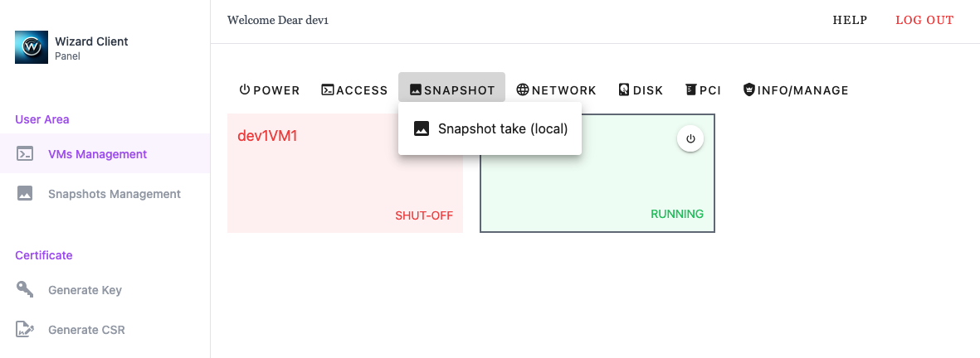Click the image icon beside Snapshot take

coord(422,128)
